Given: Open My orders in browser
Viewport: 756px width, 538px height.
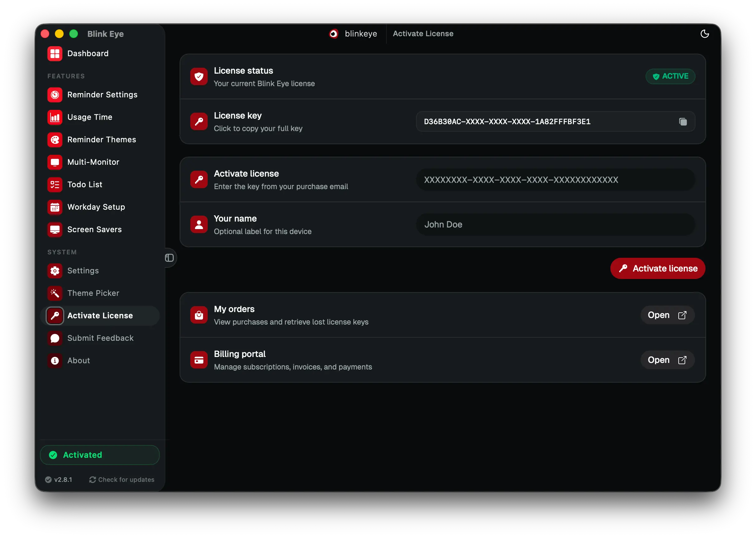Looking at the screenshot, I should point(668,315).
